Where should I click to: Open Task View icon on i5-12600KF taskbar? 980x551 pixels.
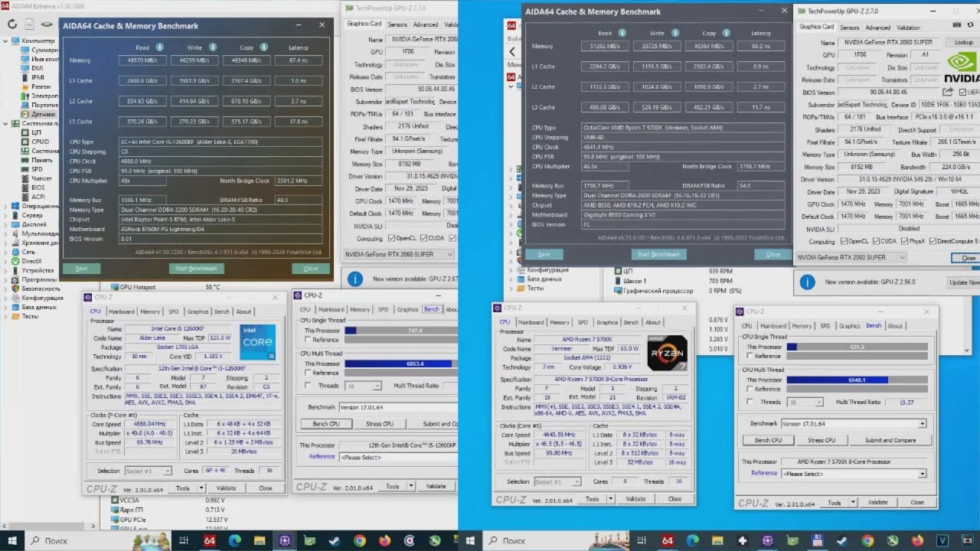184,540
